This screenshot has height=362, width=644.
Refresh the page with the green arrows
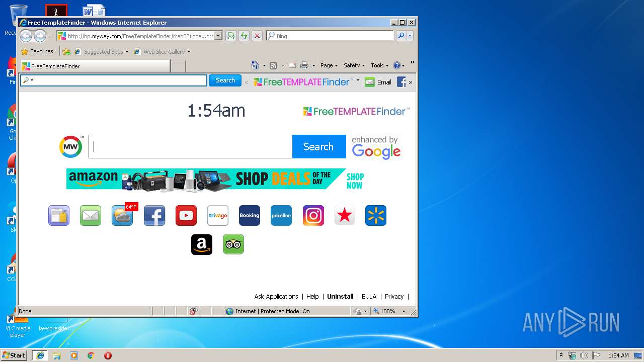[x=244, y=36]
